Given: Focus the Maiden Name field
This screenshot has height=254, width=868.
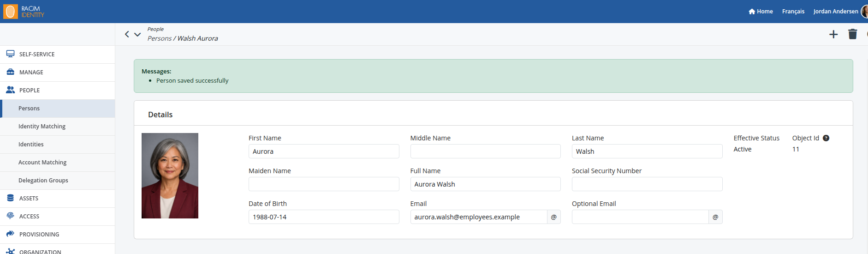Looking at the screenshot, I should click(324, 184).
